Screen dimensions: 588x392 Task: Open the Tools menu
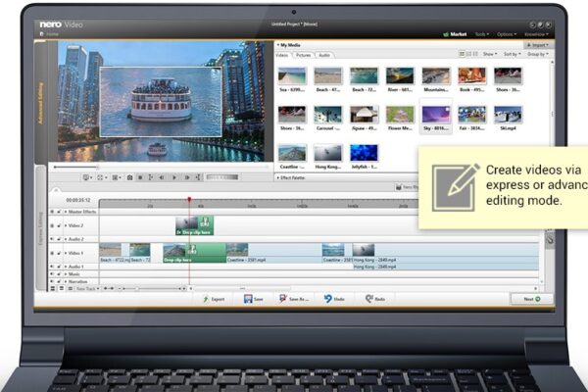(482, 34)
